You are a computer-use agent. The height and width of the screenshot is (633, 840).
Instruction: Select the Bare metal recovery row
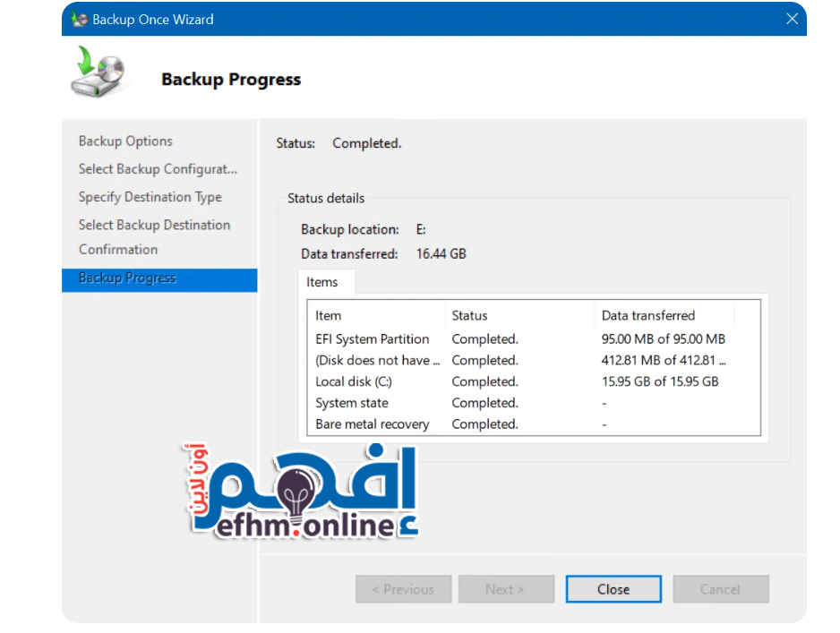pos(373,424)
